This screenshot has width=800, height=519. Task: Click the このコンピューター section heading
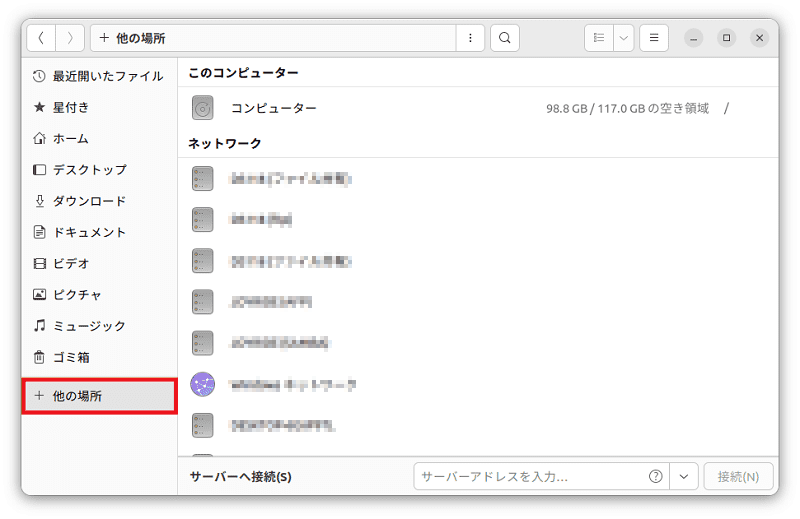pyautogui.click(x=243, y=73)
